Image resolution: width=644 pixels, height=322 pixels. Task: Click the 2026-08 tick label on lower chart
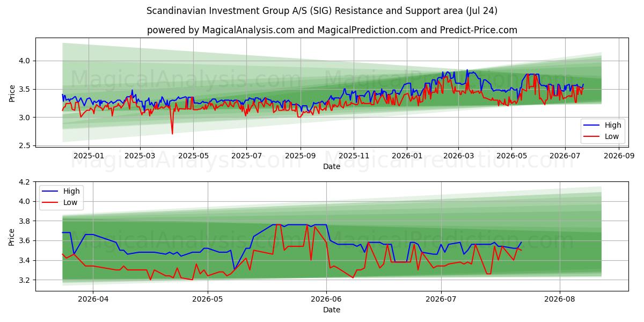560,299
